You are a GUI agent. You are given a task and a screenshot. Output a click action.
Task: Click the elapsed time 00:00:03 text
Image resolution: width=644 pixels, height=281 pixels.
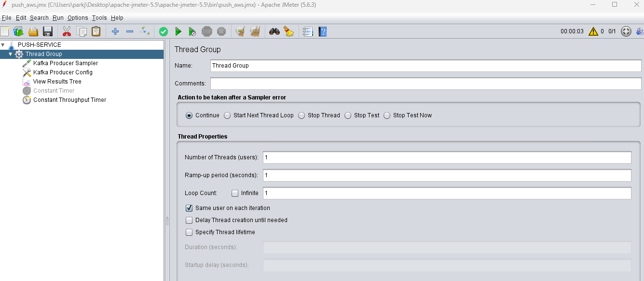(x=572, y=31)
